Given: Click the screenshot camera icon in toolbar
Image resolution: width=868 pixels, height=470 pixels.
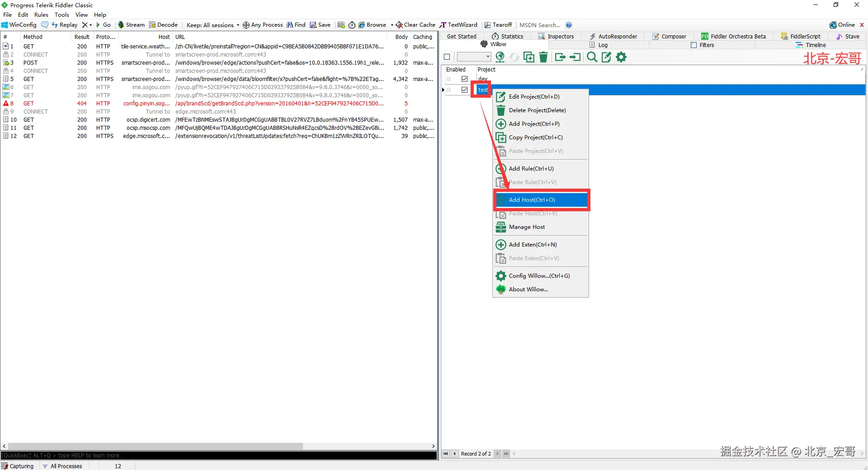Looking at the screenshot, I should tap(341, 25).
